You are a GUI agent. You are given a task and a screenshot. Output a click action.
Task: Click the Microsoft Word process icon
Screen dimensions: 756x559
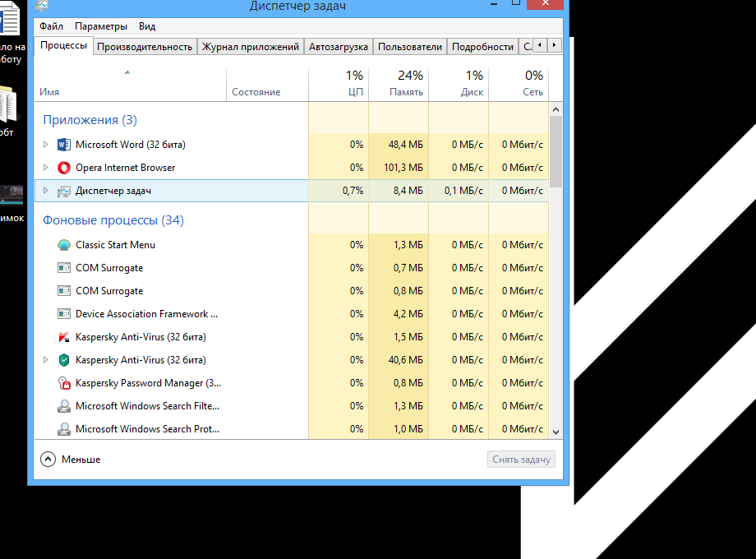[63, 145]
